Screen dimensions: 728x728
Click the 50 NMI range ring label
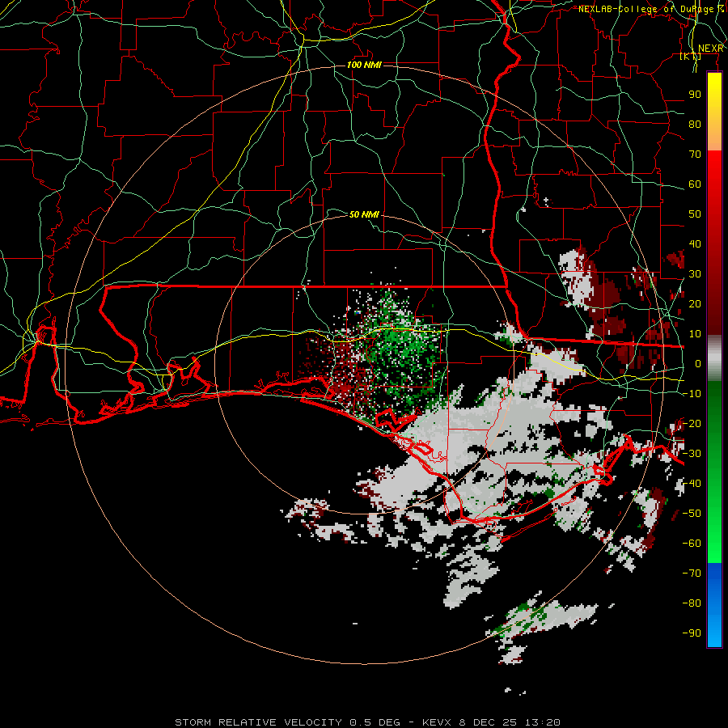(364, 214)
